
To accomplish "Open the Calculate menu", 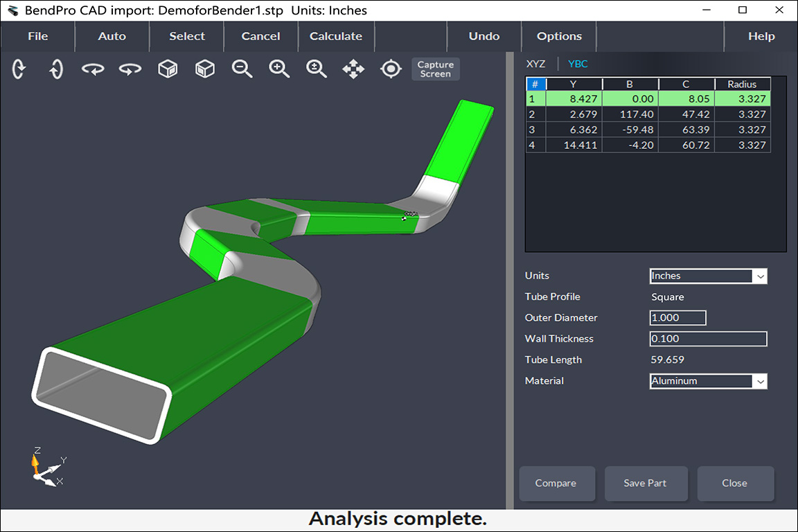I will [336, 36].
